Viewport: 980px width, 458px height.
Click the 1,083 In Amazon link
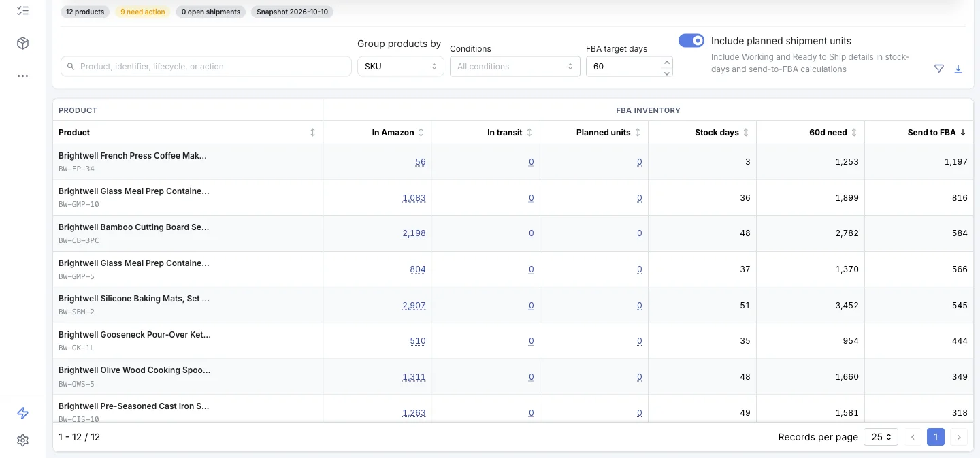(x=414, y=198)
